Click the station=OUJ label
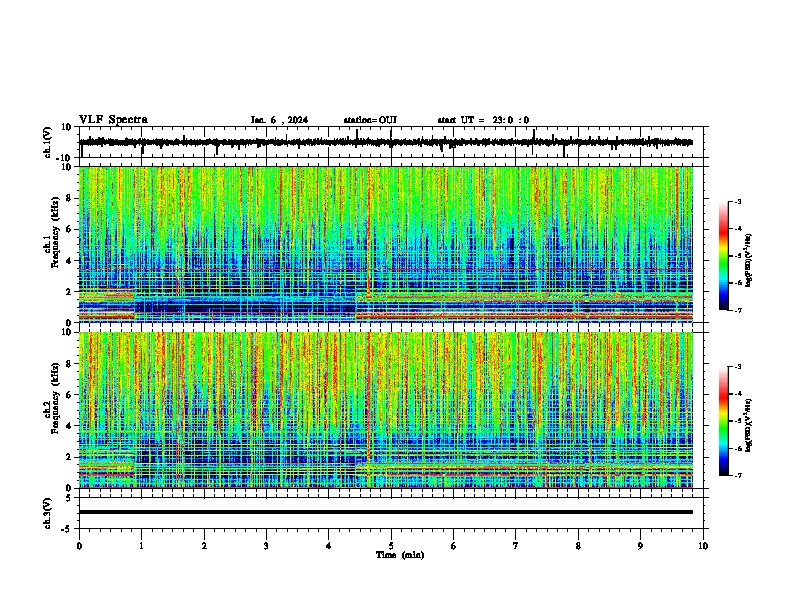 (370, 120)
